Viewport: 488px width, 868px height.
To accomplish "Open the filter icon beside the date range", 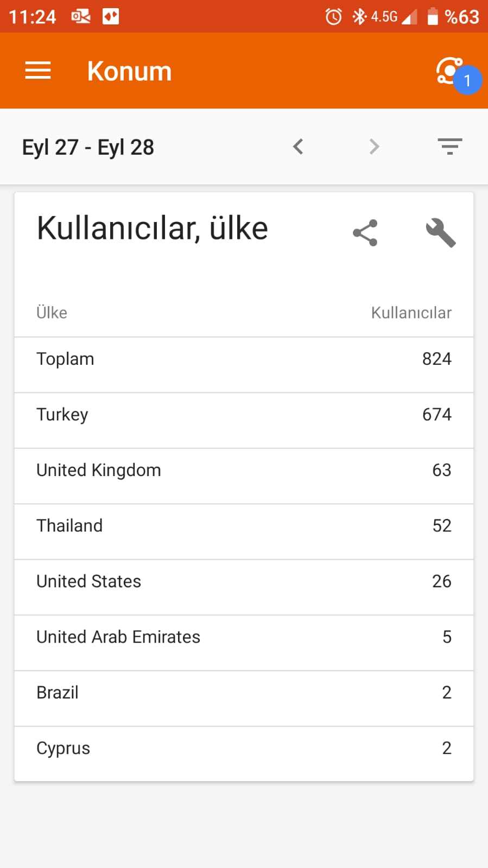I will (x=450, y=147).
